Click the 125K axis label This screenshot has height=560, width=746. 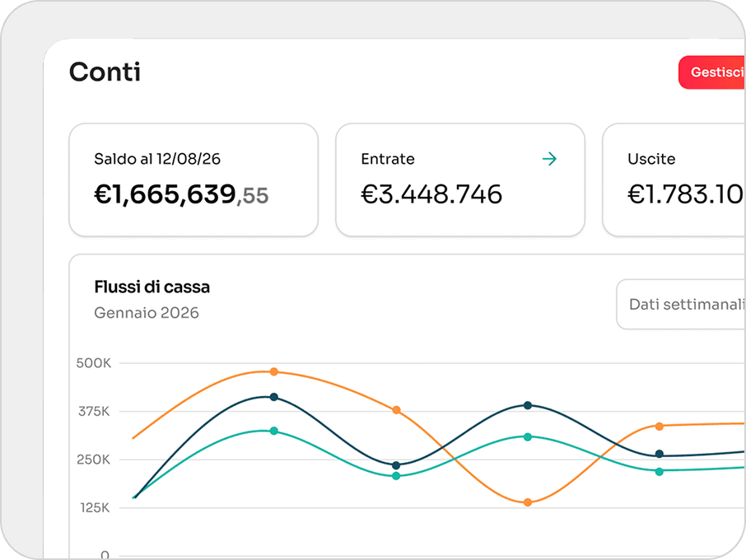[95, 507]
